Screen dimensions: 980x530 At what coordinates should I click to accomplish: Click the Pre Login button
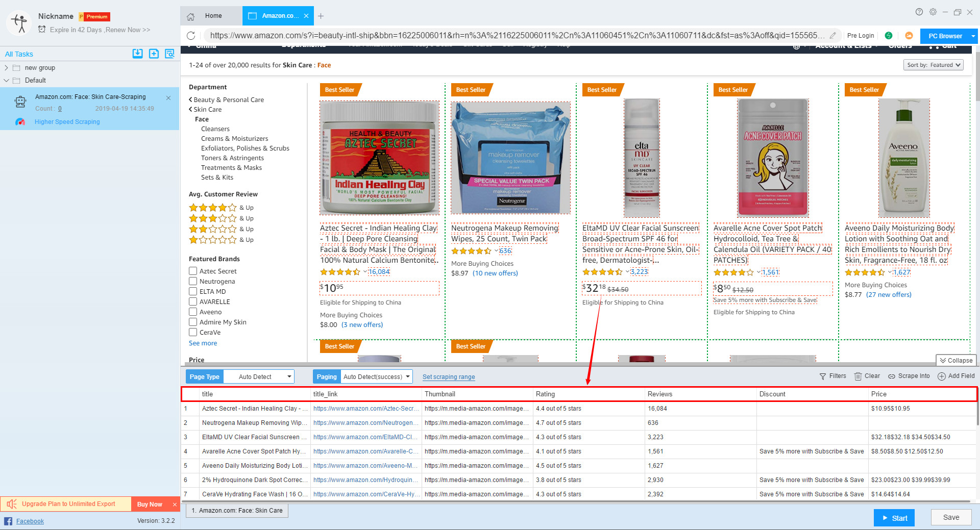click(x=861, y=36)
